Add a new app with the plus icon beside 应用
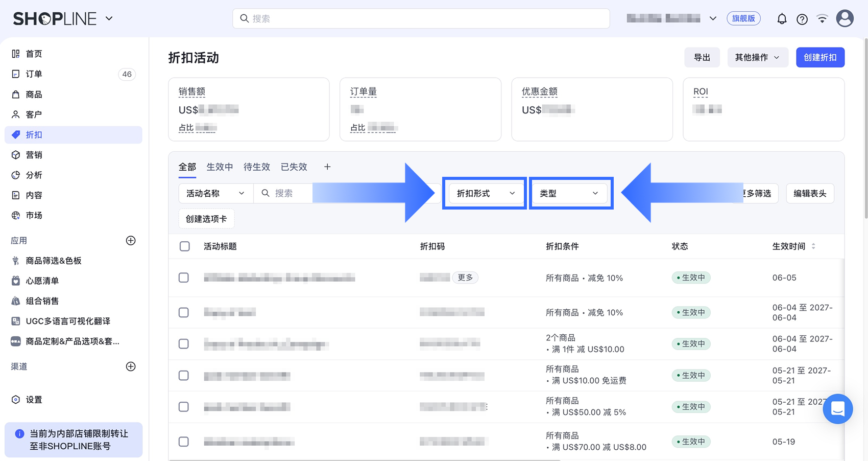 tap(131, 240)
